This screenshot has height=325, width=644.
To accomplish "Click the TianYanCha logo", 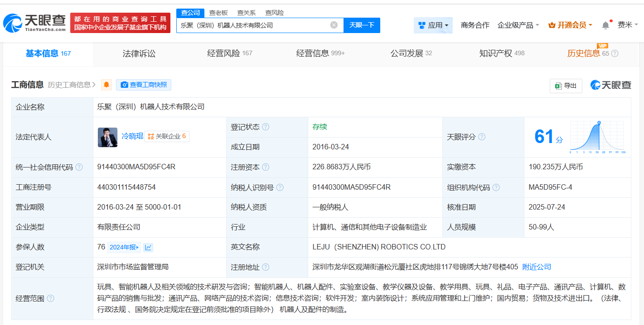I will (x=35, y=23).
